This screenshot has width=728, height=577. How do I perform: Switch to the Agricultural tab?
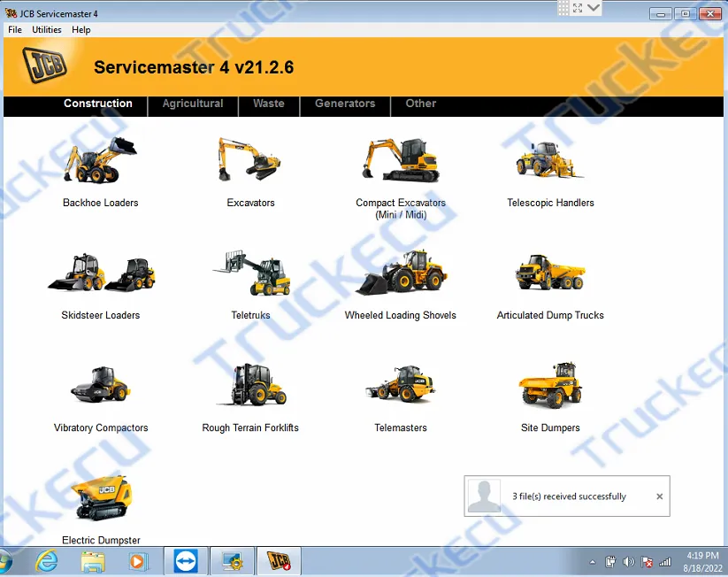(x=193, y=104)
